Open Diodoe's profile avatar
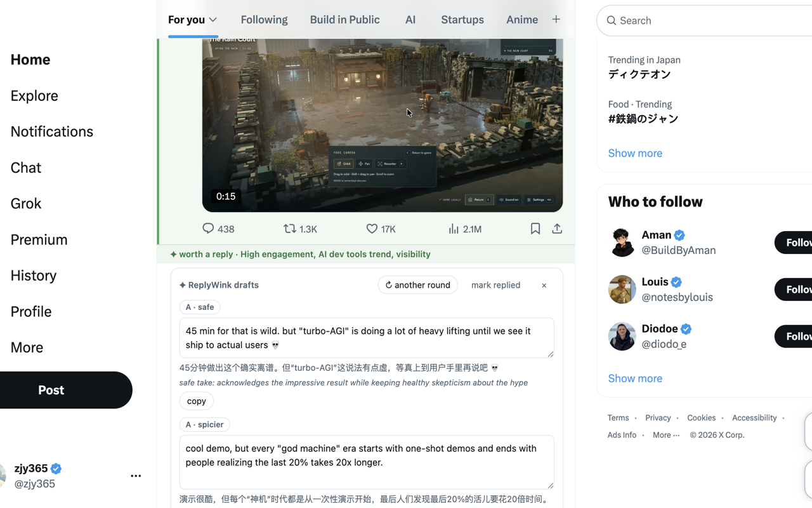 622,337
